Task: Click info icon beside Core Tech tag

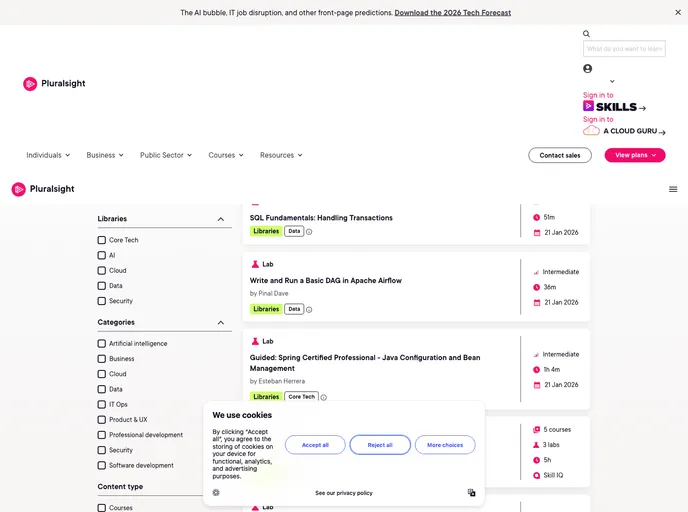Action: pyautogui.click(x=323, y=397)
